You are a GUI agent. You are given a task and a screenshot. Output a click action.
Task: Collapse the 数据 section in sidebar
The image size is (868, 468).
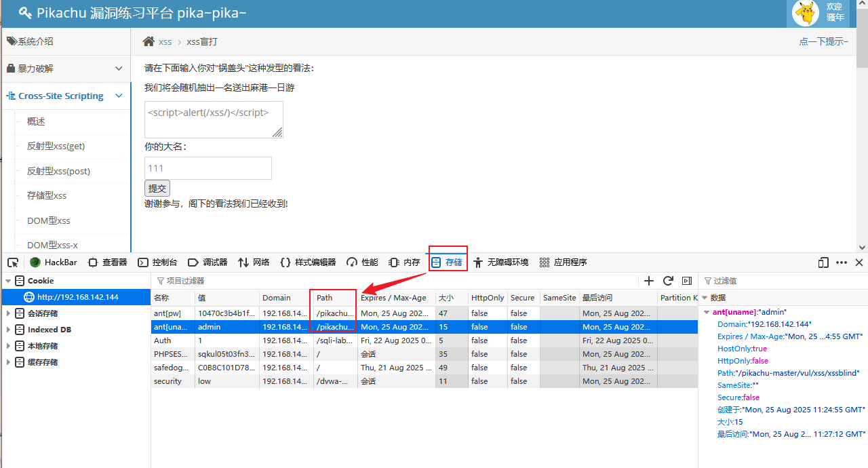tap(705, 298)
